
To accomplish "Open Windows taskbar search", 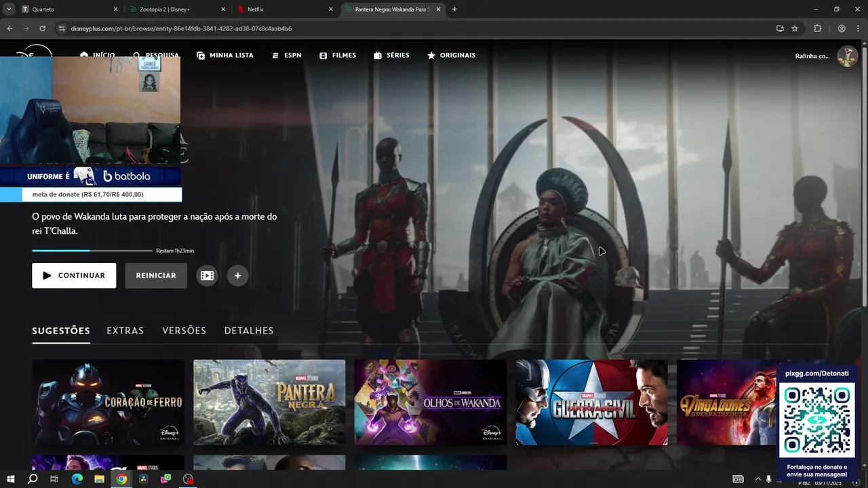I will pyautogui.click(x=33, y=479).
